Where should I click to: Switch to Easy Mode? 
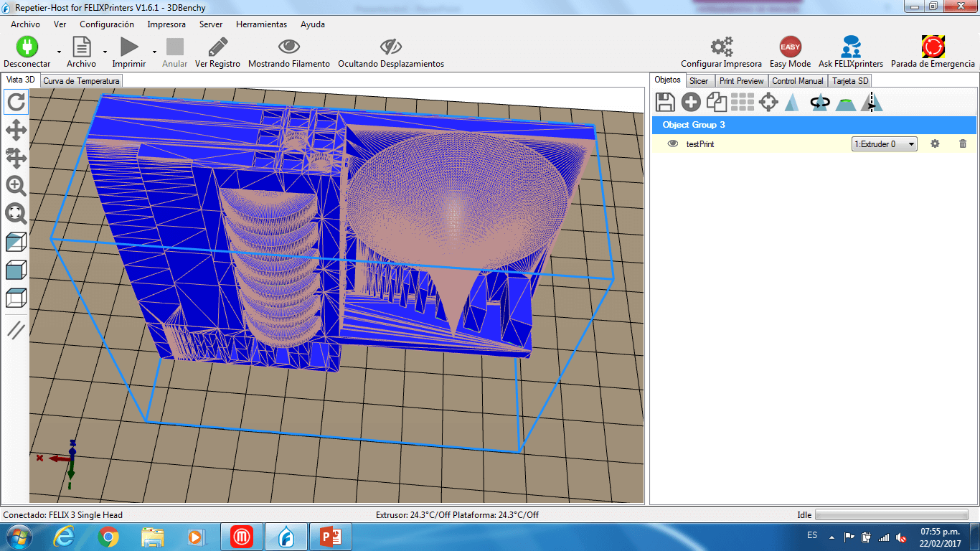(790, 47)
